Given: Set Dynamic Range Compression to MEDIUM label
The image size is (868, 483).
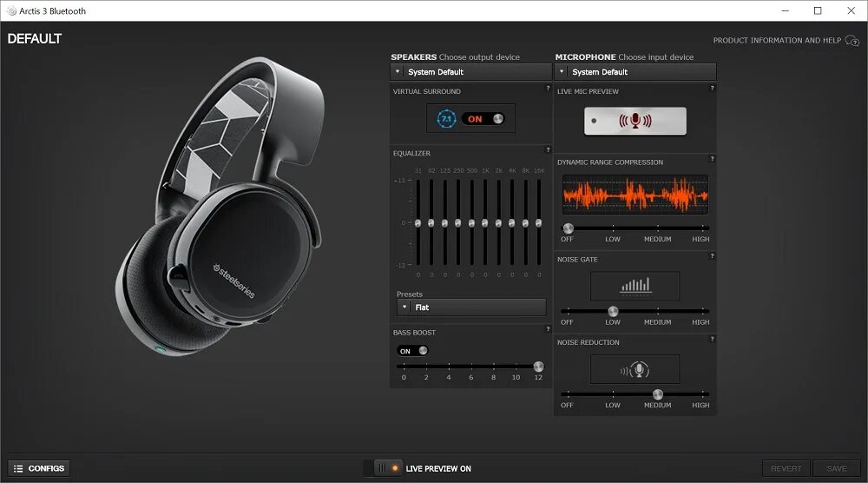Looking at the screenshot, I should (658, 239).
